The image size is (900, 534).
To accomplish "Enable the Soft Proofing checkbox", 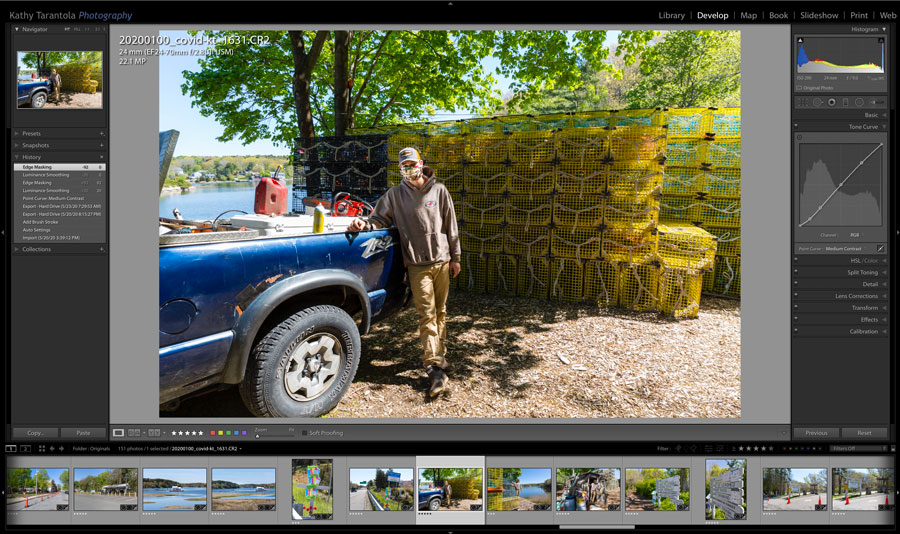I will pyautogui.click(x=304, y=433).
